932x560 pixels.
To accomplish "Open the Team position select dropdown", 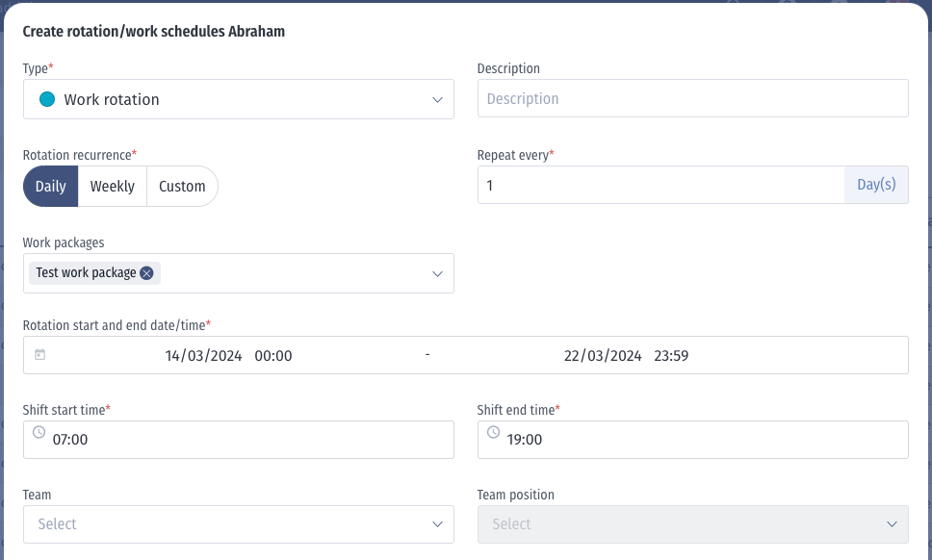I will pyautogui.click(x=693, y=524).
